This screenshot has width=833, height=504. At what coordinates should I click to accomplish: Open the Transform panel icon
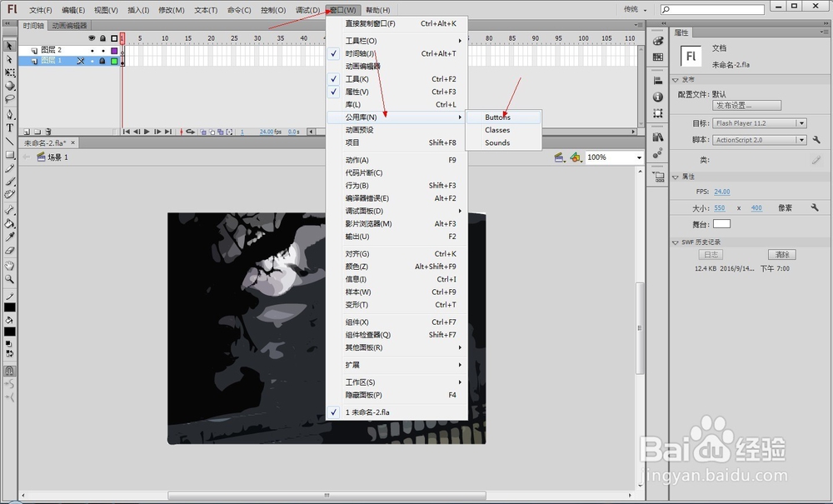(658, 113)
